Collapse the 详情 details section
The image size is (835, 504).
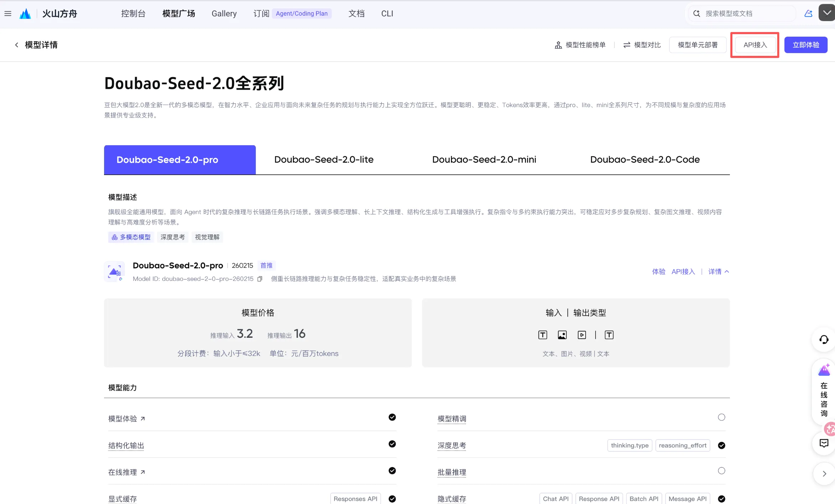[719, 272]
